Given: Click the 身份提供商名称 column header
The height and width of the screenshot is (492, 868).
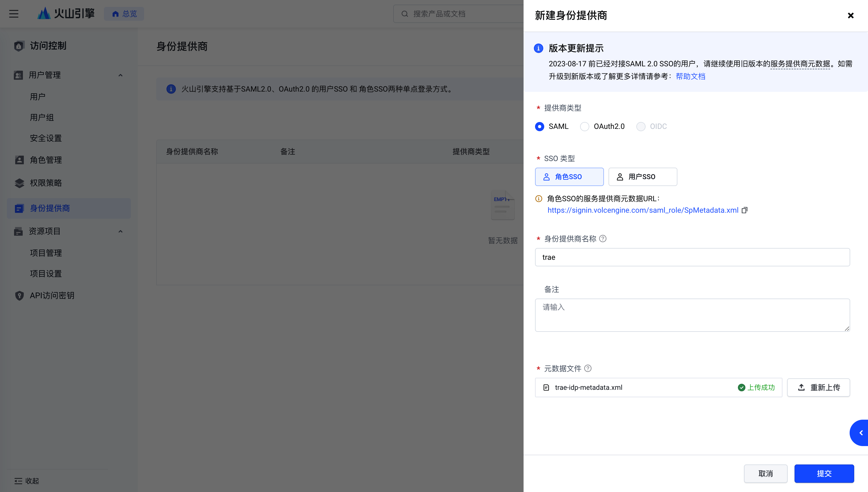Looking at the screenshot, I should pyautogui.click(x=192, y=152).
